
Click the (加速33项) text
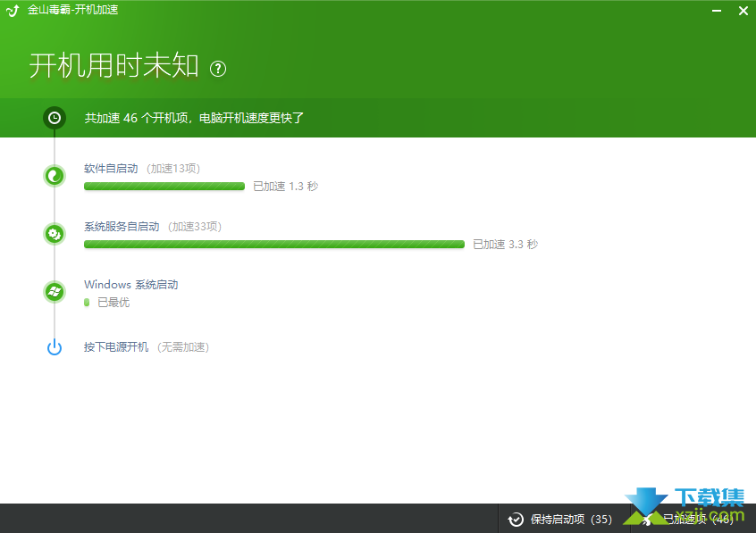coord(195,227)
